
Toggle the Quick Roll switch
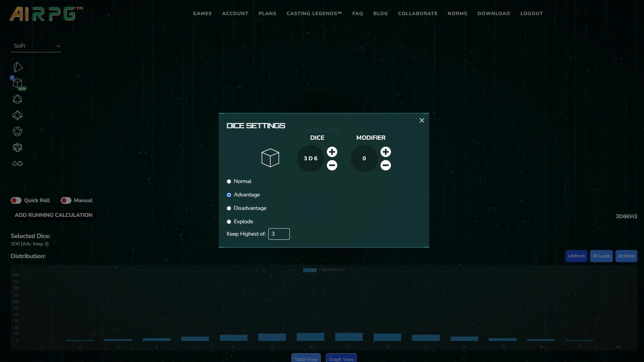pos(16,200)
